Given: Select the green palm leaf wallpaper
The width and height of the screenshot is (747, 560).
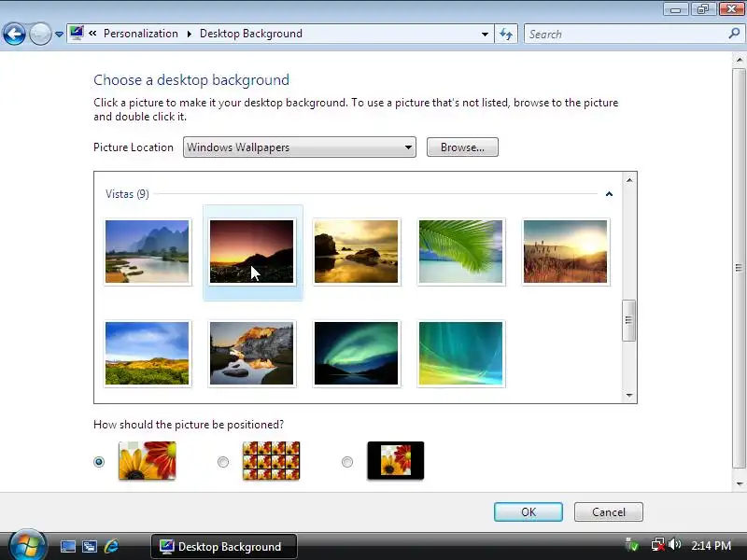Looking at the screenshot, I should (460, 251).
